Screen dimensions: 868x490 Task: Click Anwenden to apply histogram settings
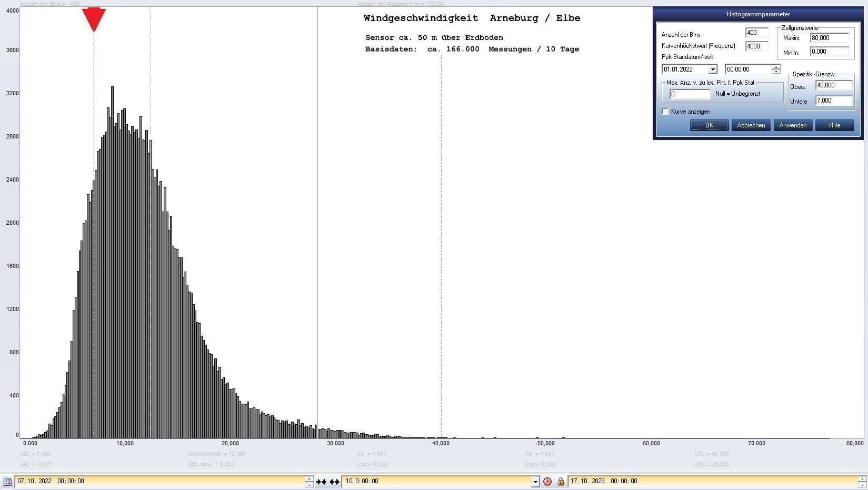pos(793,125)
